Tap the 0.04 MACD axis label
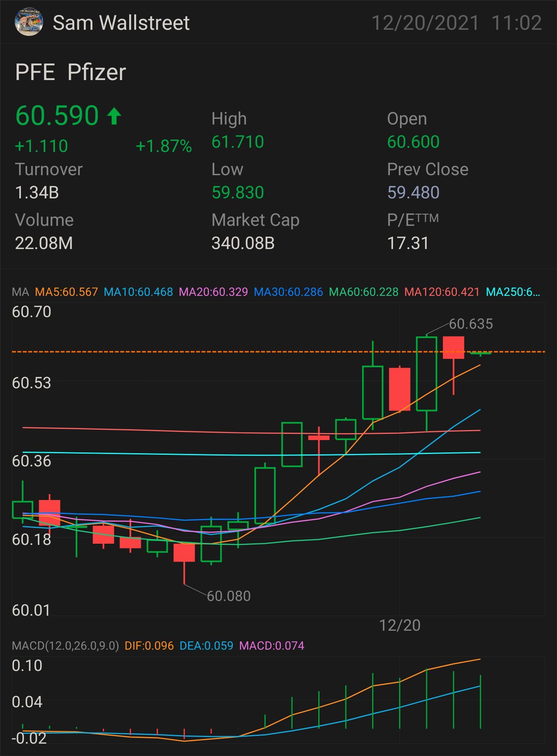 (x=27, y=702)
